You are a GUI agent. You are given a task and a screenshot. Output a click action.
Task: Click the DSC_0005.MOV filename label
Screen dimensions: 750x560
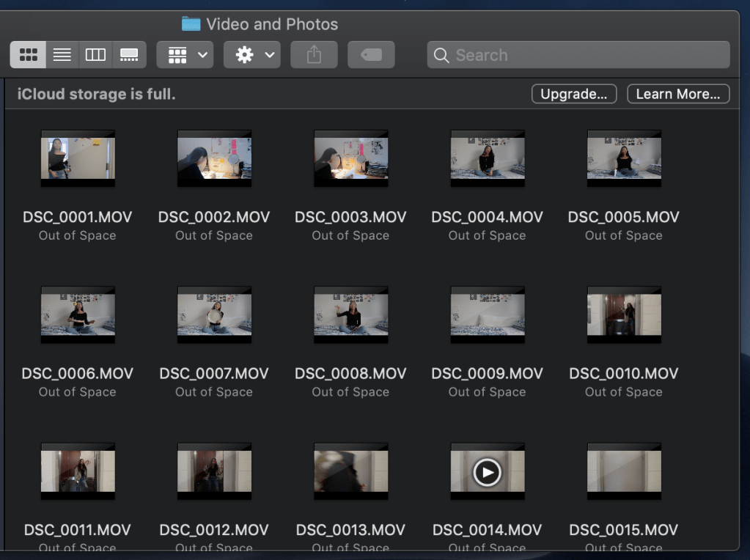coord(624,217)
